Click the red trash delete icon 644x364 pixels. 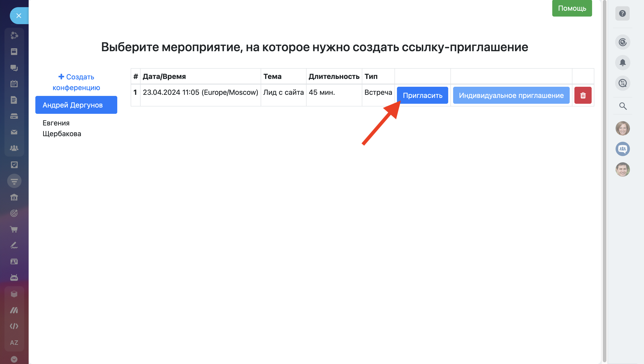point(583,95)
